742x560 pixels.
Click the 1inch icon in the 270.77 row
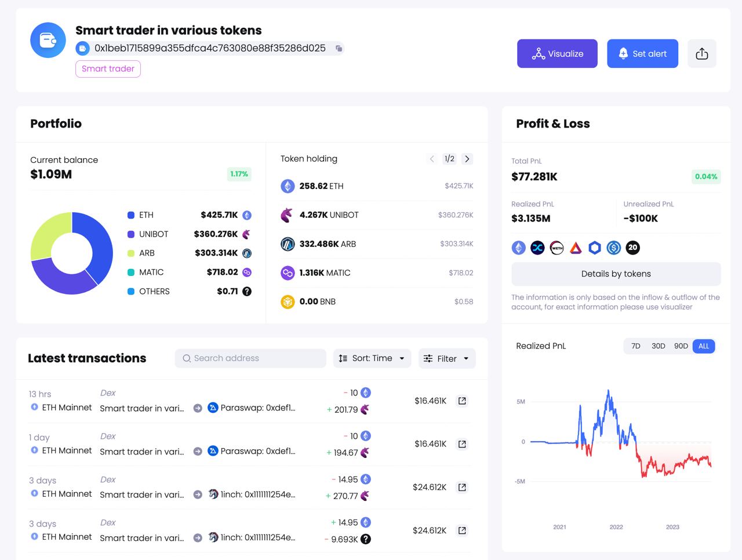[213, 494]
